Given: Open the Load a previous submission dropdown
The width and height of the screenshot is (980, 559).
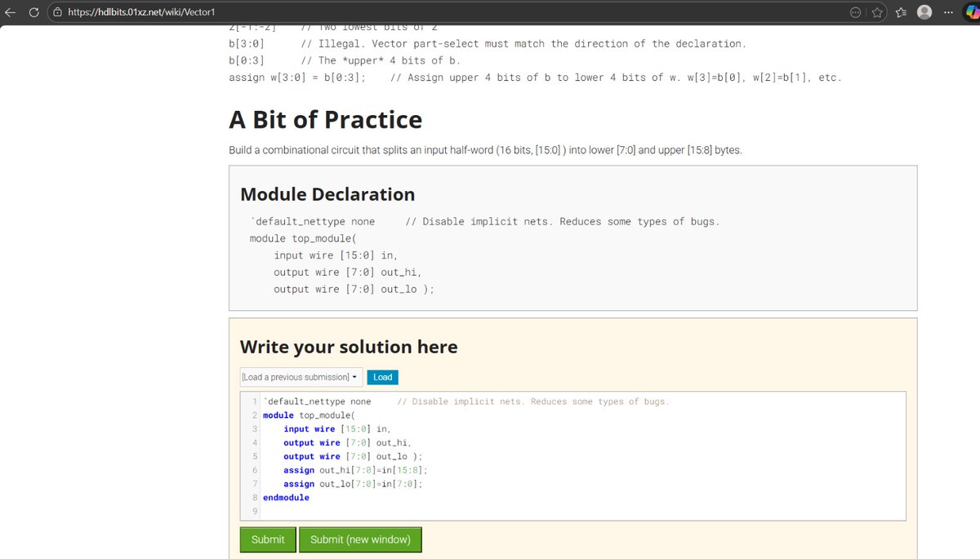Looking at the screenshot, I should 301,377.
